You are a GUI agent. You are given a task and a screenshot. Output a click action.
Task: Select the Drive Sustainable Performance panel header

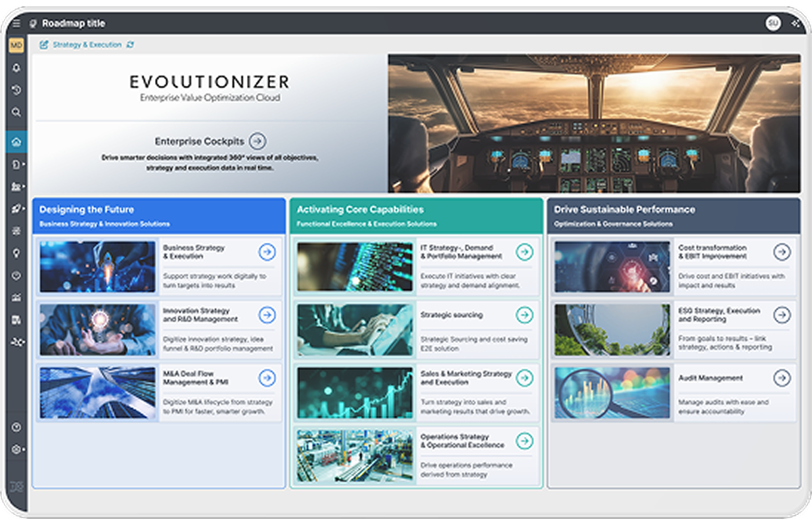point(674,216)
